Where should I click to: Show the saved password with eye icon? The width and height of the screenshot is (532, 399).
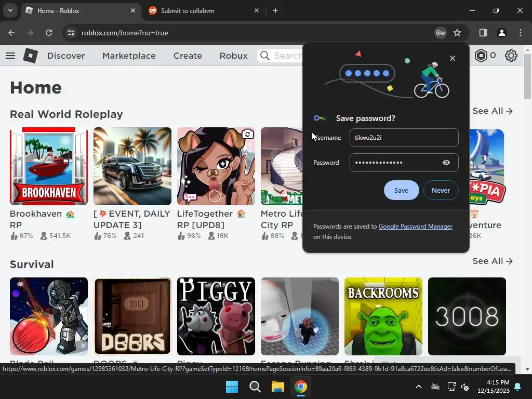[x=446, y=163]
